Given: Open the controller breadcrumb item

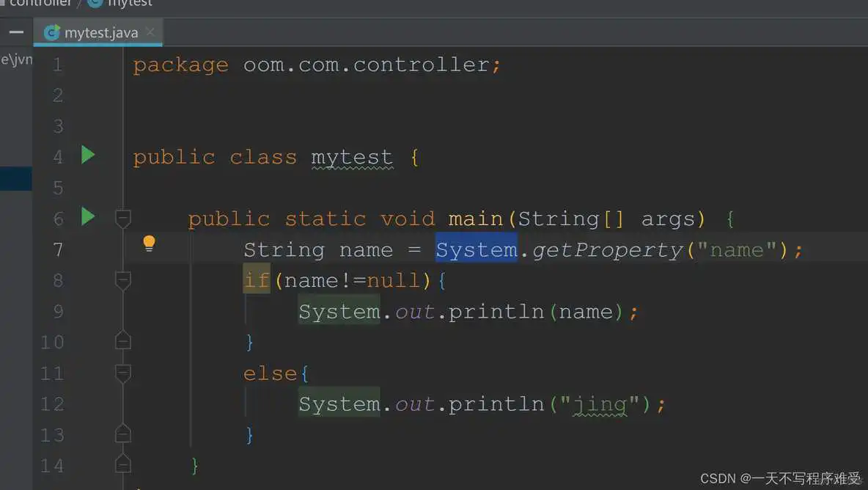Looking at the screenshot, I should 40,3.
